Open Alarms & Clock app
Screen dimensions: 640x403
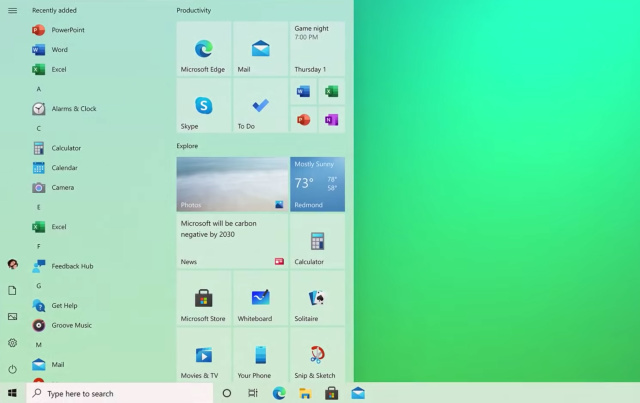[x=64, y=109]
